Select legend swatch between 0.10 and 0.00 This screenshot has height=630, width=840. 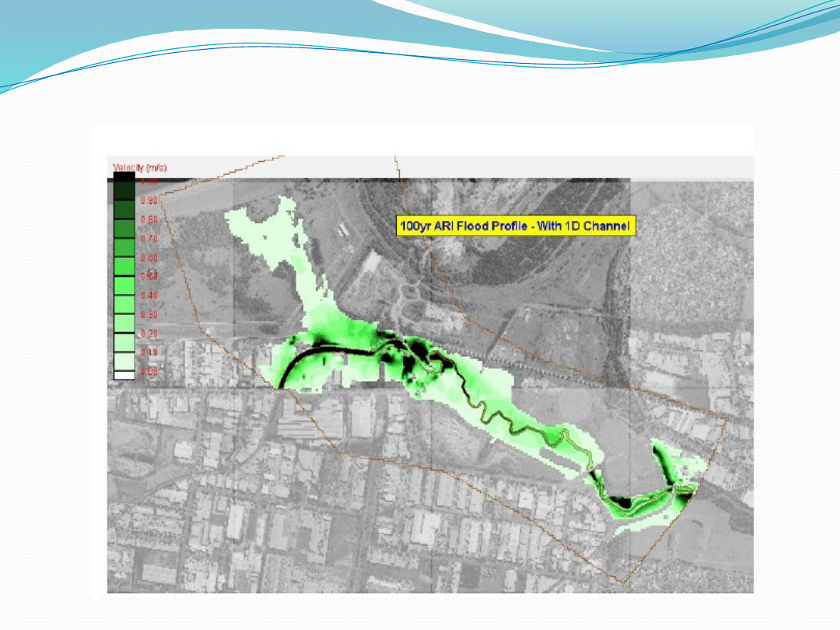(124, 362)
